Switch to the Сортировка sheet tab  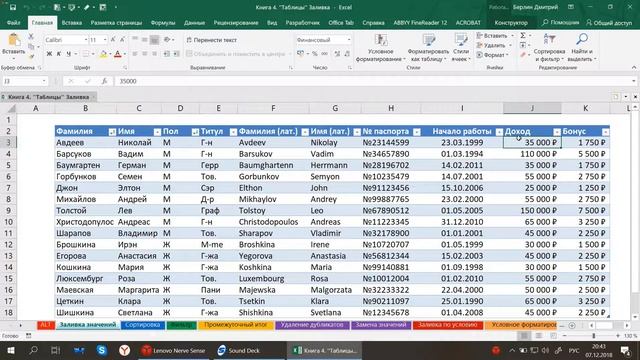[142, 325]
